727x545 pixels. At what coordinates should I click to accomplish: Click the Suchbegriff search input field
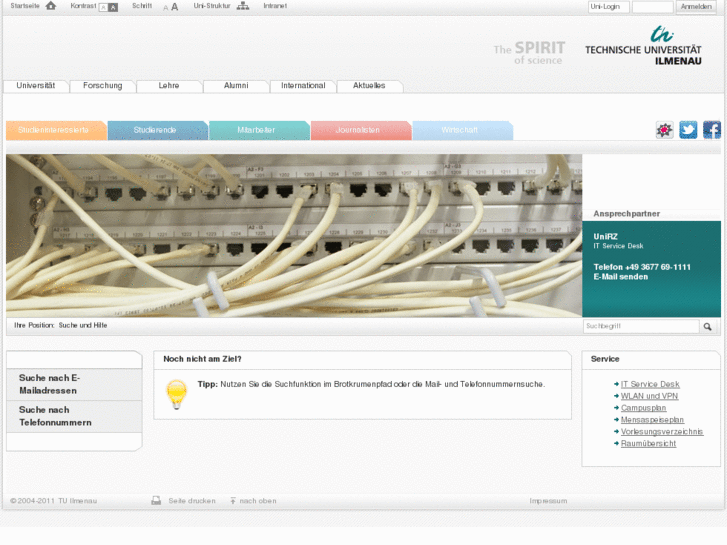pyautogui.click(x=640, y=326)
